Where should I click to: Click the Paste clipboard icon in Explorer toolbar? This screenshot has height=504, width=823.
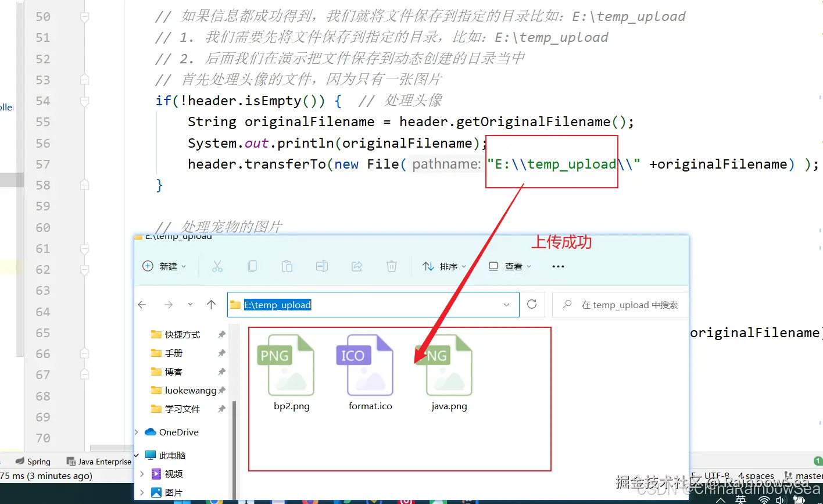pos(287,266)
